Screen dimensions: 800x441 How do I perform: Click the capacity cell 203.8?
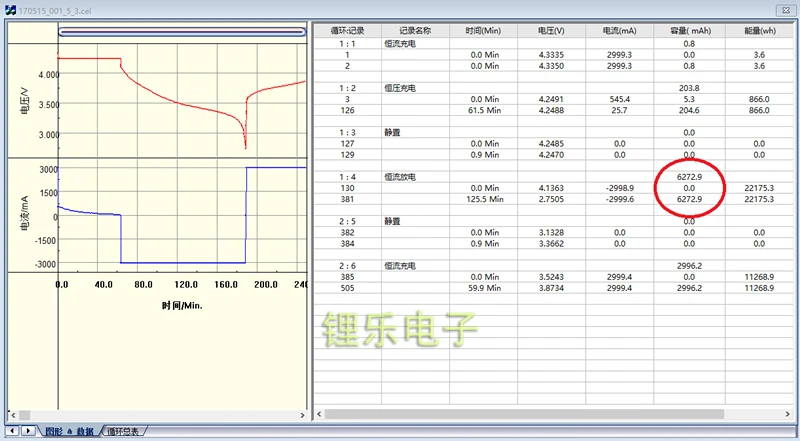tap(689, 88)
